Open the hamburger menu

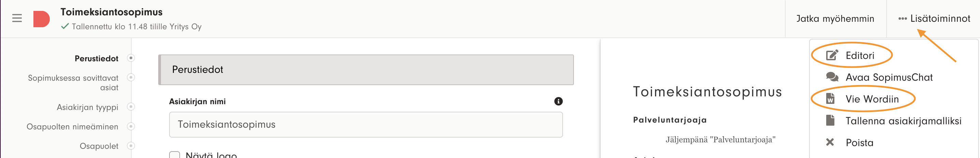tap(17, 18)
